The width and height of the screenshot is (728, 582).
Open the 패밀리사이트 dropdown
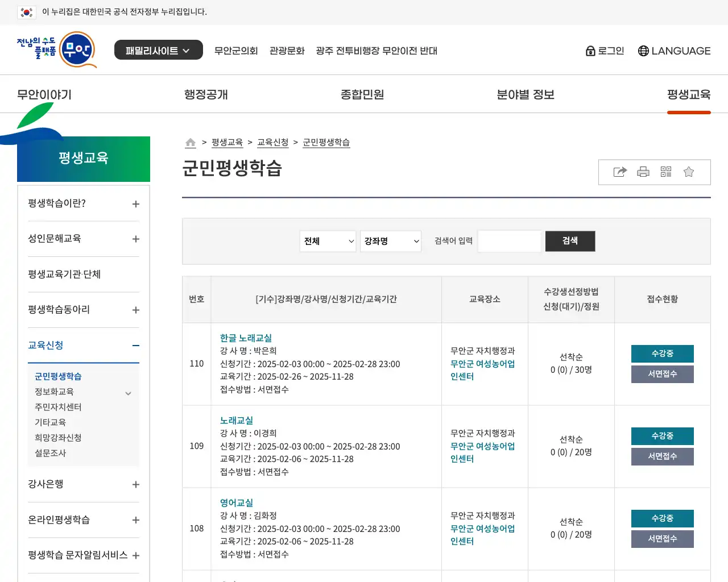158,51
